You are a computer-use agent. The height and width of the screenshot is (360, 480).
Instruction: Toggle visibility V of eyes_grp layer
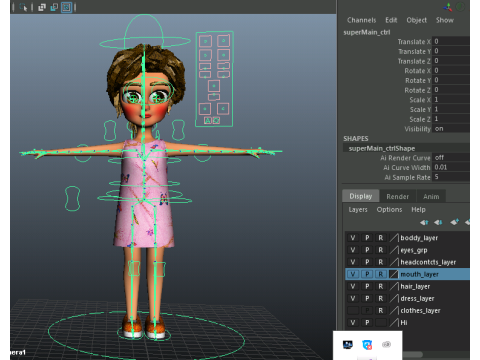(353, 250)
